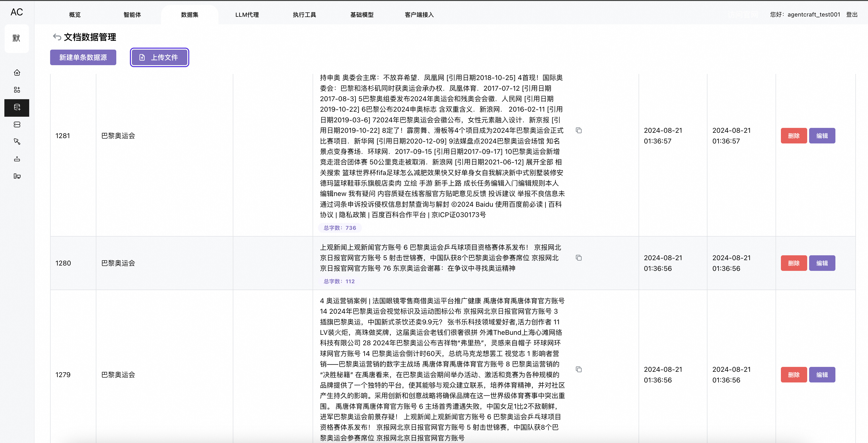Switch to the 智能体 tab

132,15
